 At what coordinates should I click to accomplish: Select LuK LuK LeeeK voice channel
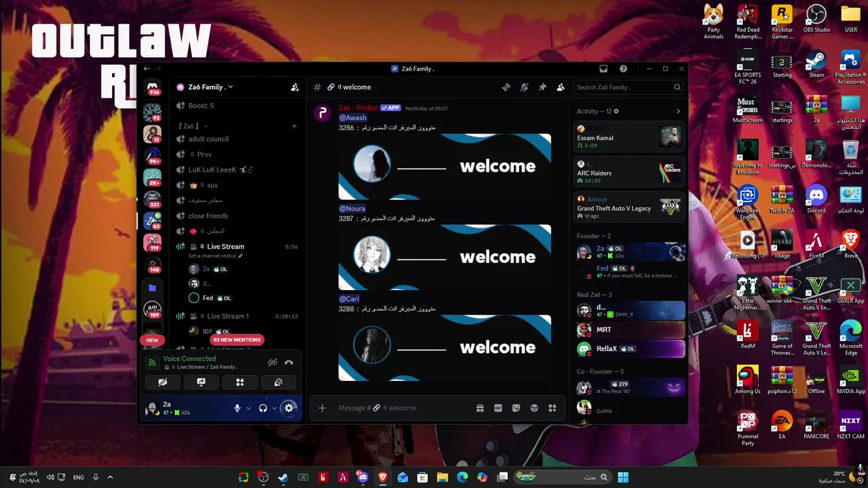click(x=237, y=169)
